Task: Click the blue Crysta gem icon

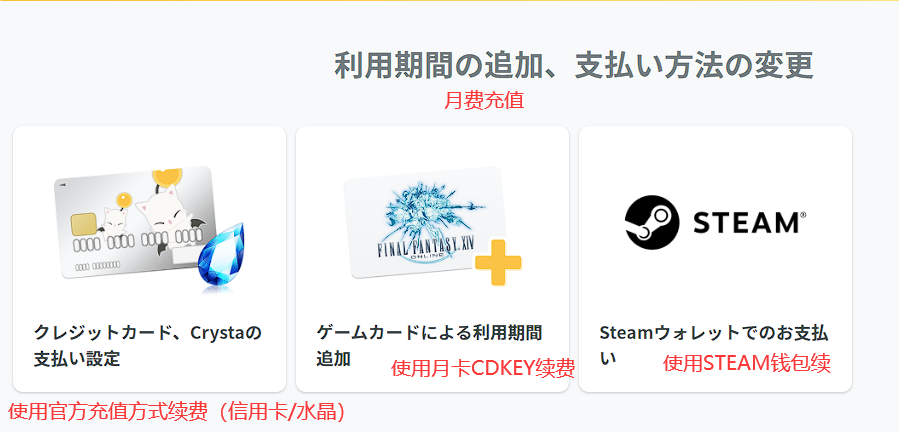Action: click(x=221, y=257)
